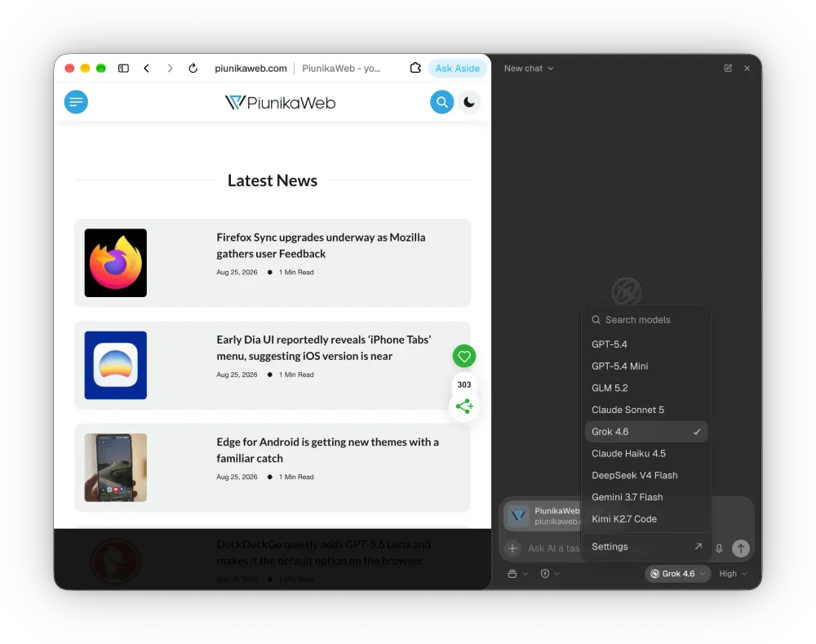Click the 303 likes counter

(x=464, y=384)
